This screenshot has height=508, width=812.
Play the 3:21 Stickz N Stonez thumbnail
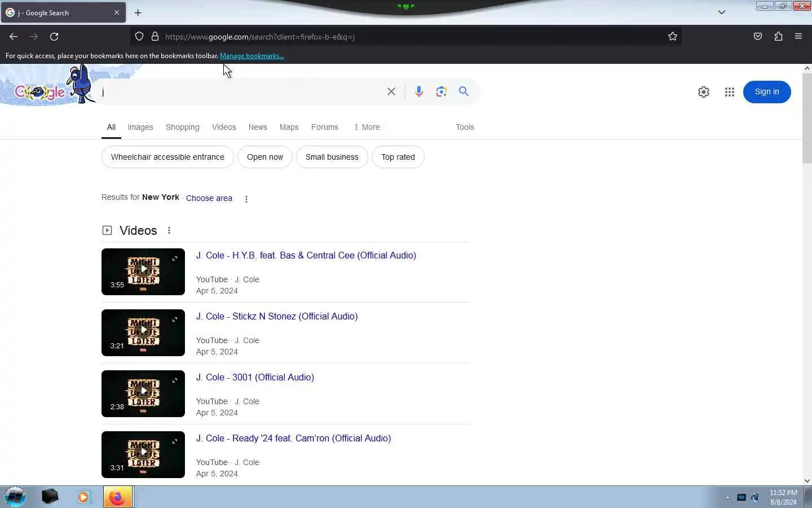pyautogui.click(x=143, y=332)
